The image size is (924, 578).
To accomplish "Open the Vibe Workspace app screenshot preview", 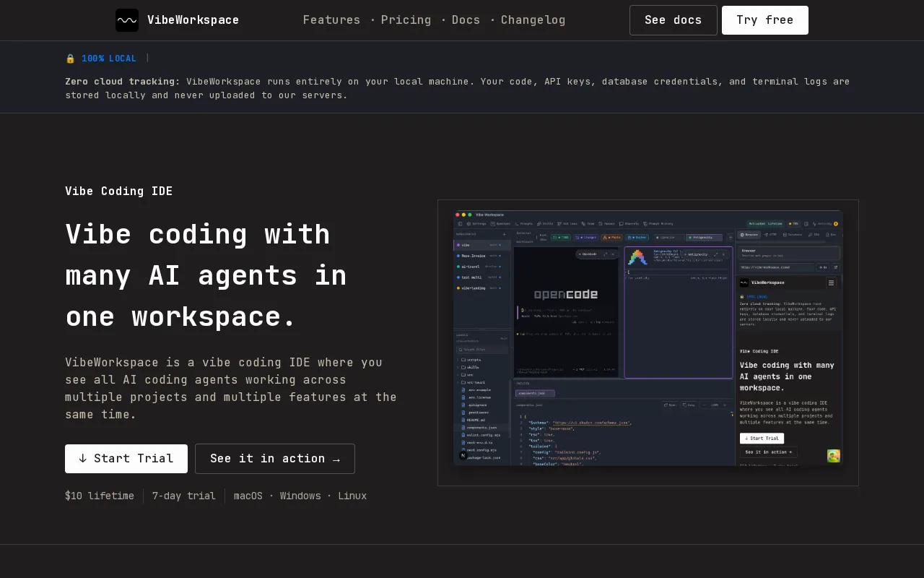I will (x=648, y=338).
